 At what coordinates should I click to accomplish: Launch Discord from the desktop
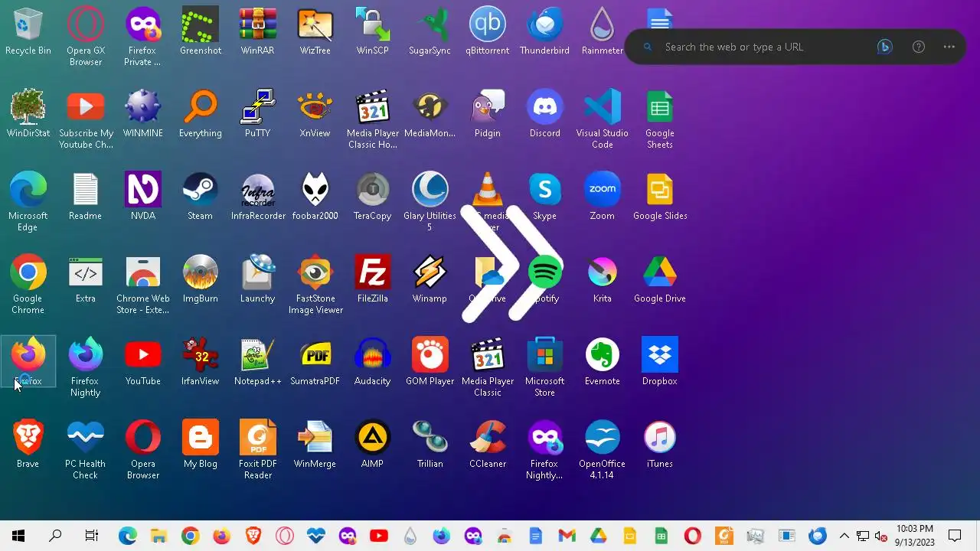544,115
